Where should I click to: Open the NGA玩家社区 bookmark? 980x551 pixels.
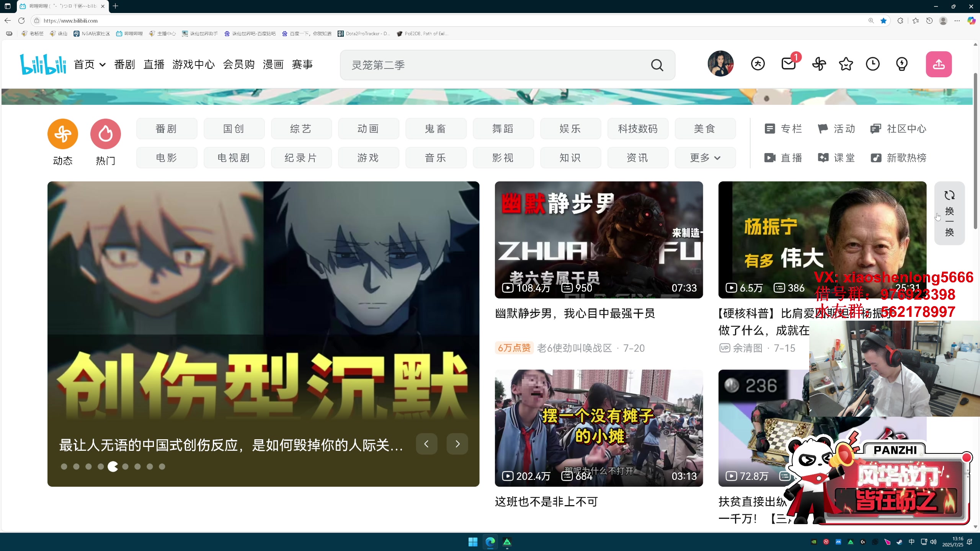pos(92,34)
